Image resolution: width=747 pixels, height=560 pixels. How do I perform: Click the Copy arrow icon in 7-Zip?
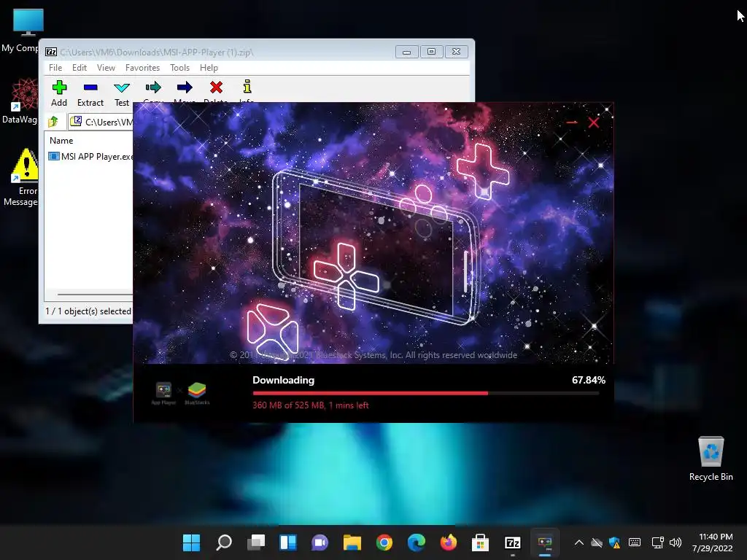point(153,87)
